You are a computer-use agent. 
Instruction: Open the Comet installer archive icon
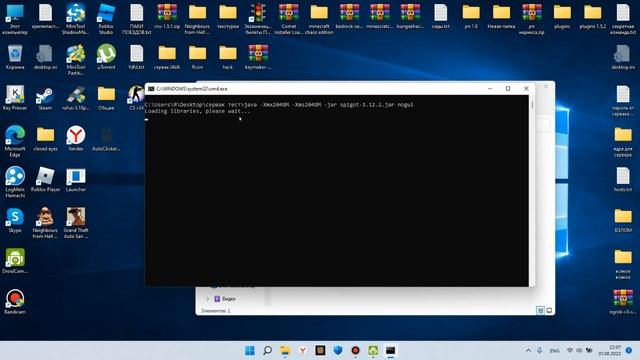coord(289,18)
